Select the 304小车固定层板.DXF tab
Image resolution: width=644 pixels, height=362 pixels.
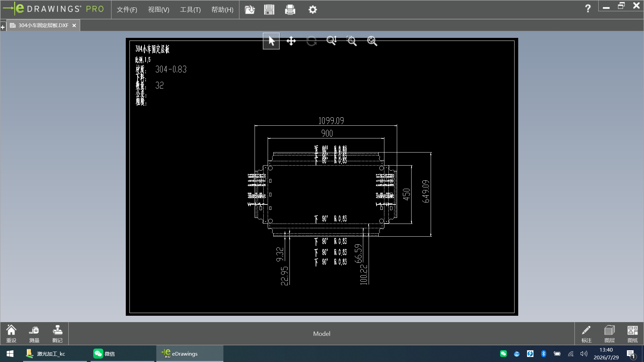[43, 25]
